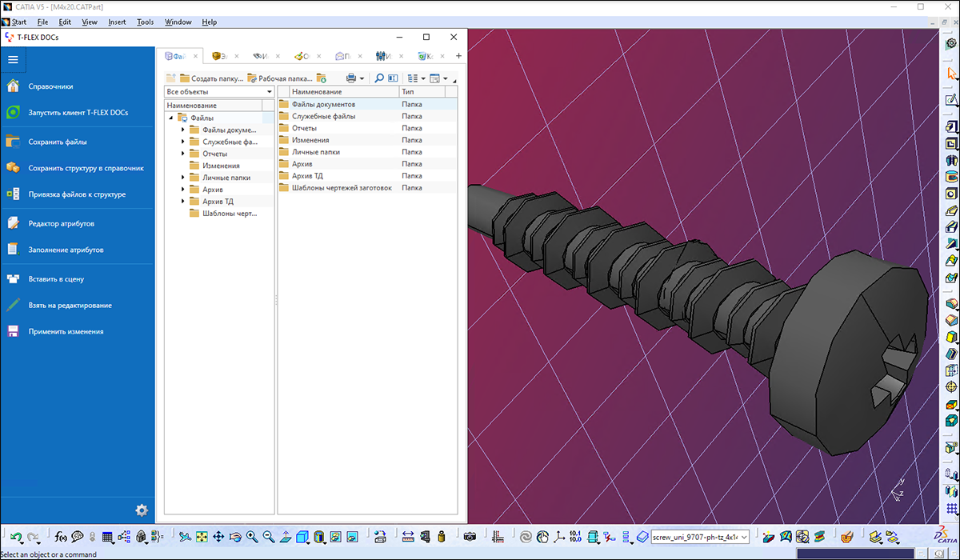Image resolution: width=960 pixels, height=560 pixels.
Task: Click the Undo icon in bottom toolbar
Action: click(x=14, y=537)
